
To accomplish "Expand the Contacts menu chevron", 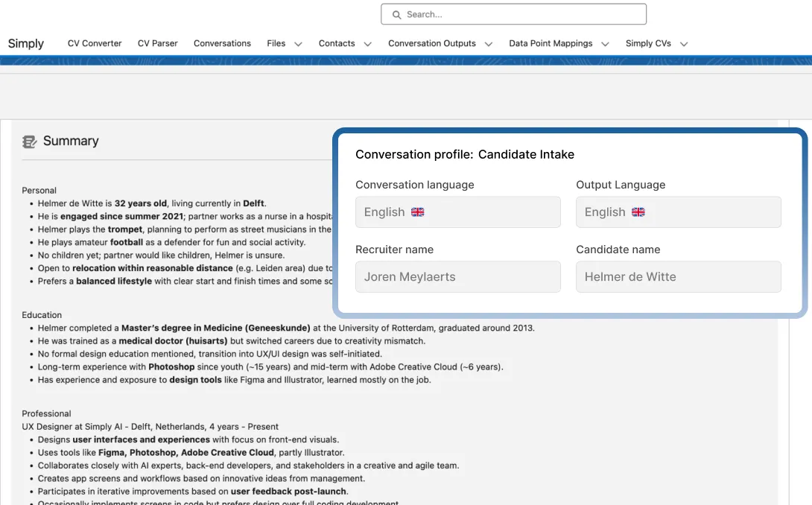I will click(368, 44).
